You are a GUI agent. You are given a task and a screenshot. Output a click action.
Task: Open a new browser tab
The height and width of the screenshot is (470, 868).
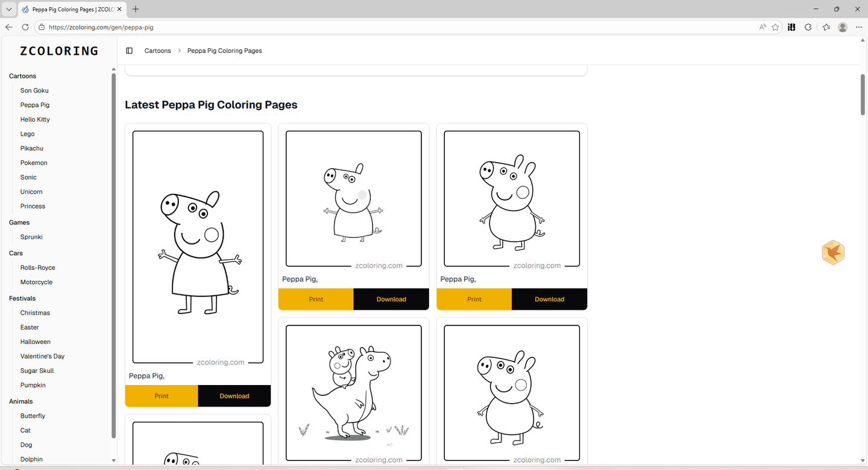[x=136, y=9]
